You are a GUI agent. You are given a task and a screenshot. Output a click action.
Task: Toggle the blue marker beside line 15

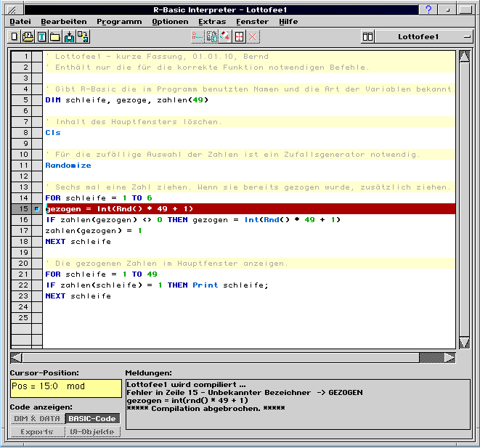coord(37,209)
